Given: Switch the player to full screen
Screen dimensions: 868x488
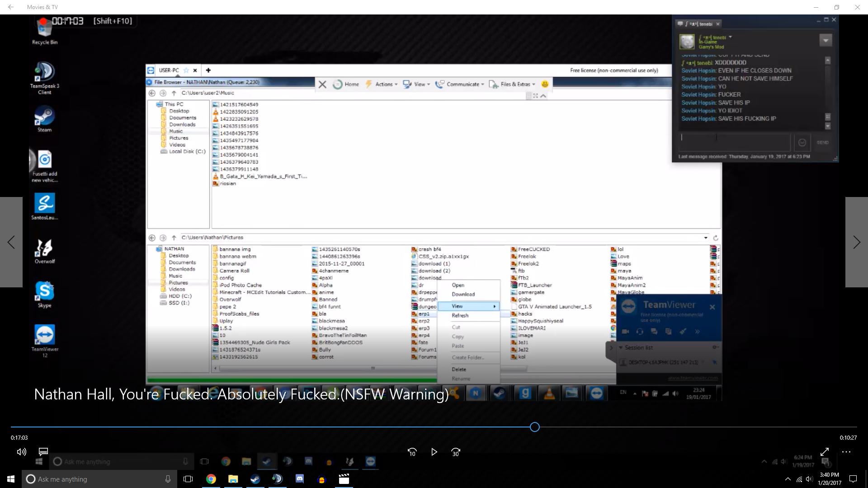Looking at the screenshot, I should point(825,452).
